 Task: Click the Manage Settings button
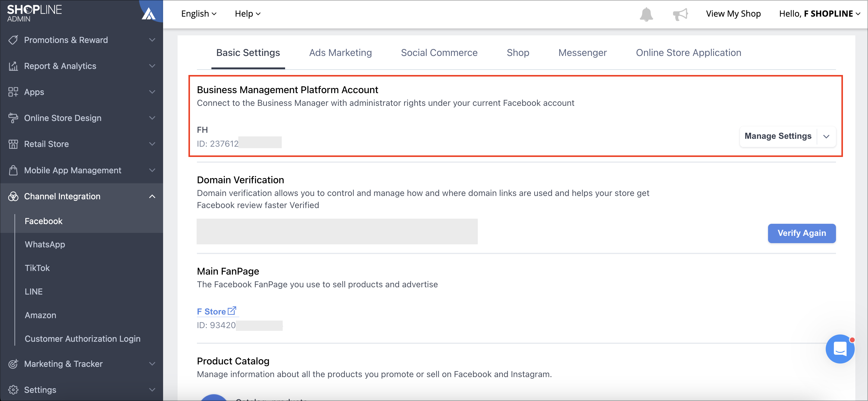point(778,136)
